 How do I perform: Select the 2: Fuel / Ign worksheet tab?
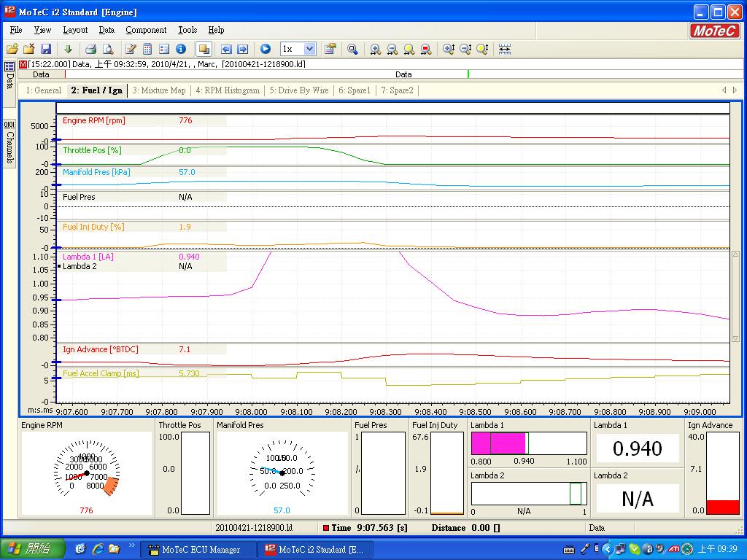97,90
